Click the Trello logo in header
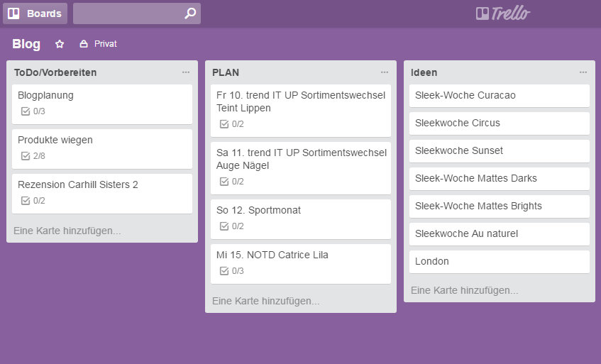 502,13
